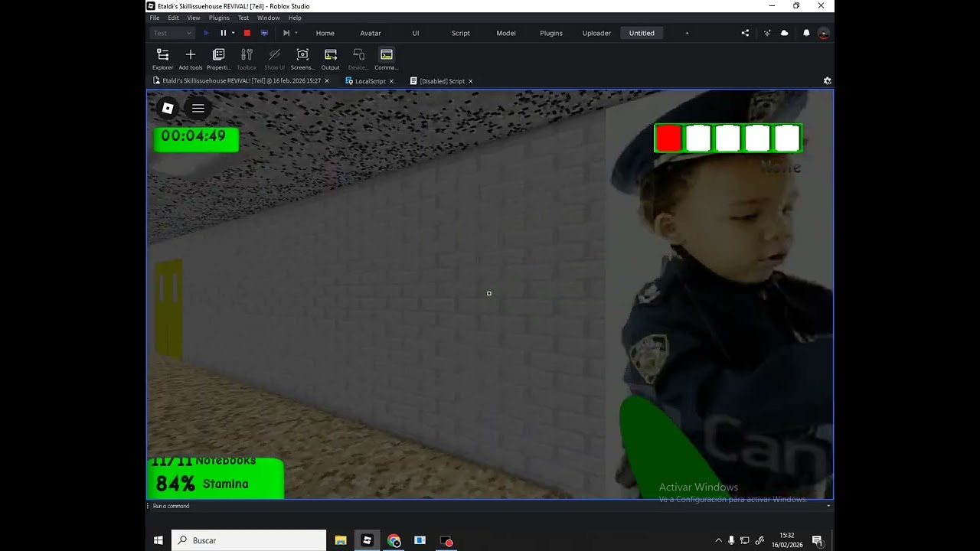Click the Buscar taskbar search box
Viewport: 980px width, 551px height.
point(249,540)
